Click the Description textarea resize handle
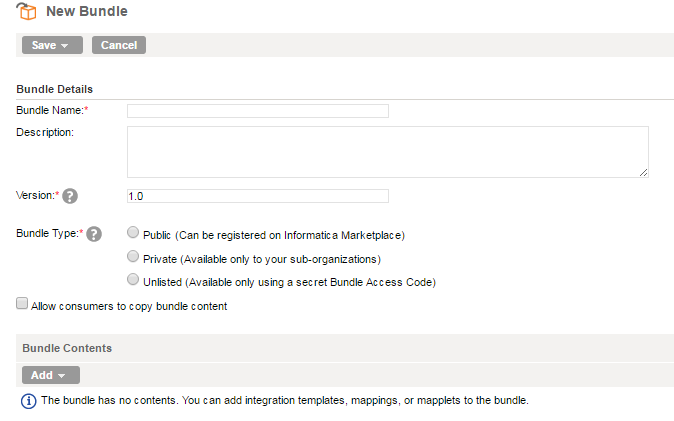 click(643, 172)
